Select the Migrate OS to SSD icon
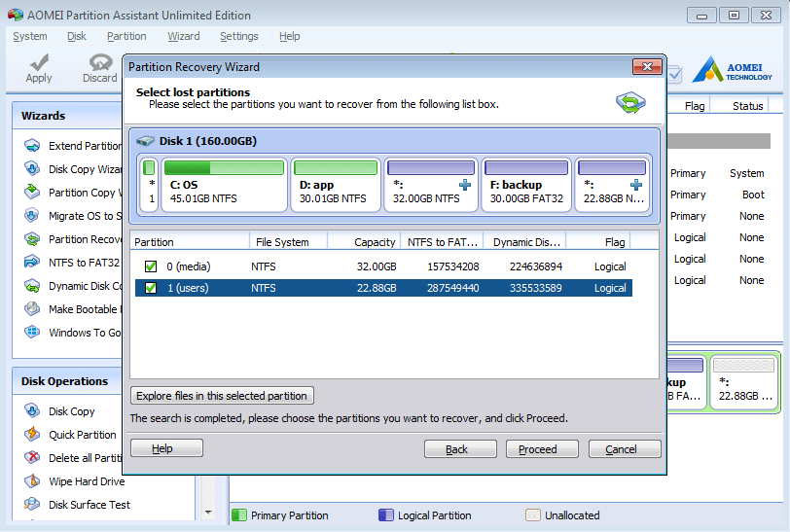The width and height of the screenshot is (790, 532). click(32, 216)
